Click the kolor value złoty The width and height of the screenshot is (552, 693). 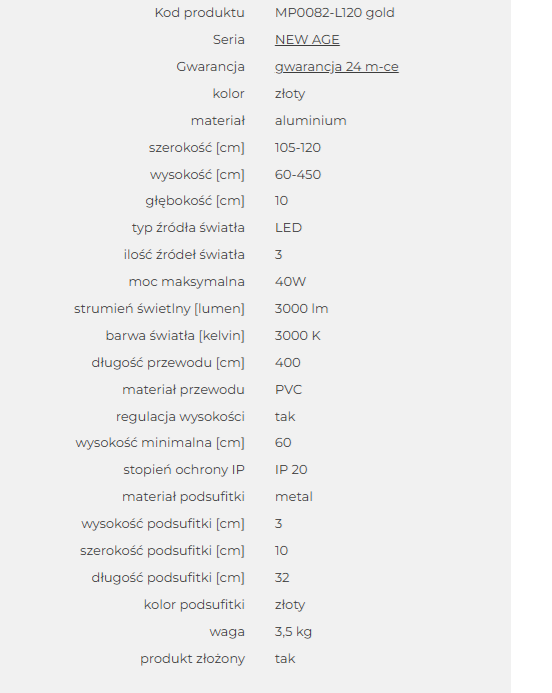[290, 94]
